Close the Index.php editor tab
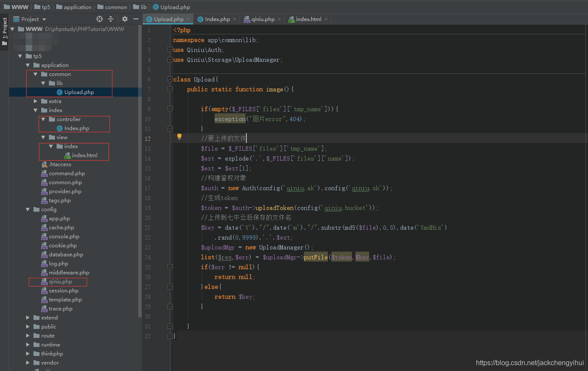 tap(235, 19)
